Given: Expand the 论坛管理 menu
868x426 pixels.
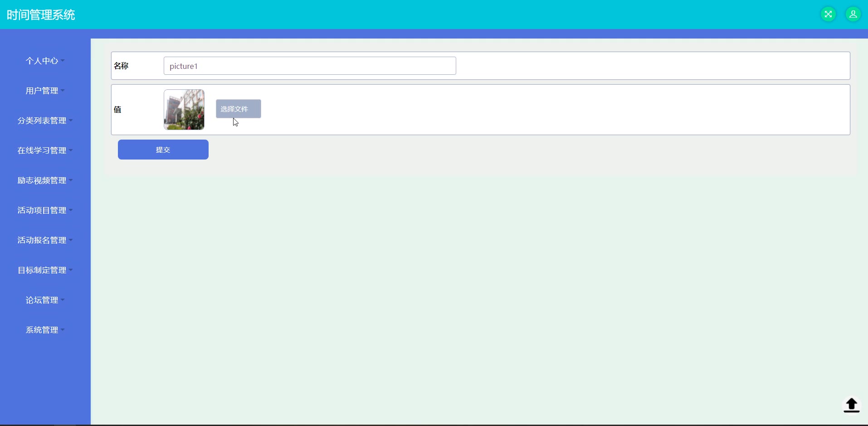Looking at the screenshot, I should (45, 300).
